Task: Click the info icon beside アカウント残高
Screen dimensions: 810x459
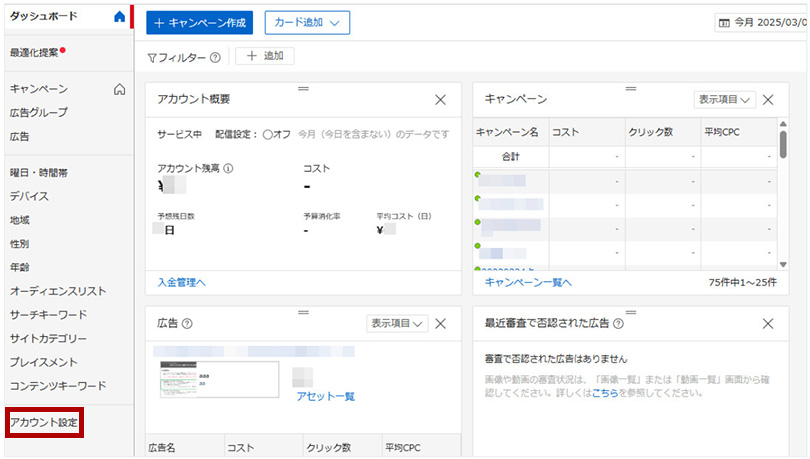Action: [x=228, y=168]
